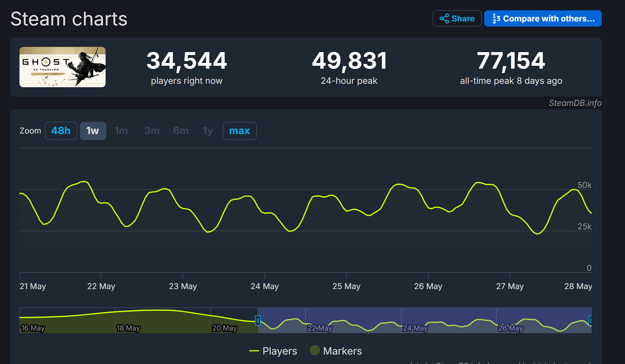Click the Players legend line icon
The height and width of the screenshot is (364, 625).
[x=255, y=351]
